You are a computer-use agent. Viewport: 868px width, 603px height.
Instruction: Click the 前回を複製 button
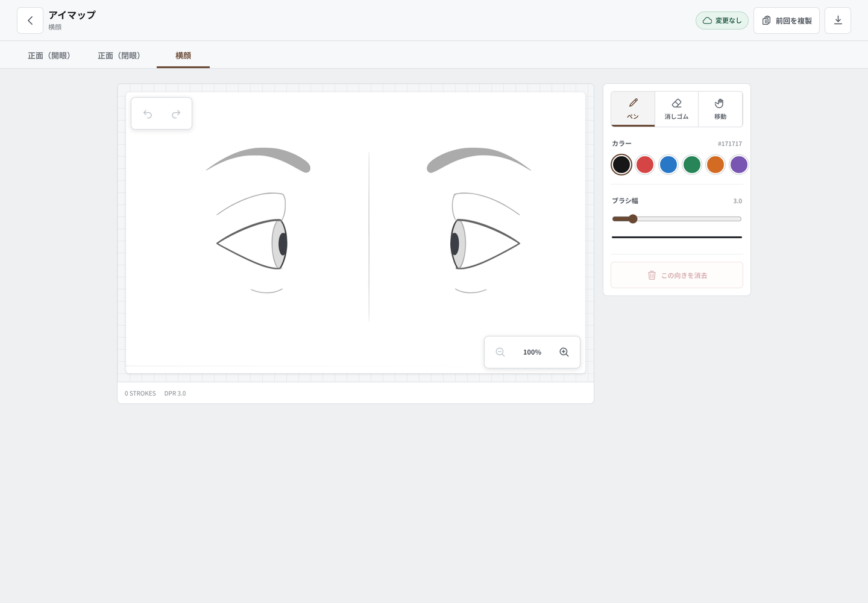click(787, 21)
